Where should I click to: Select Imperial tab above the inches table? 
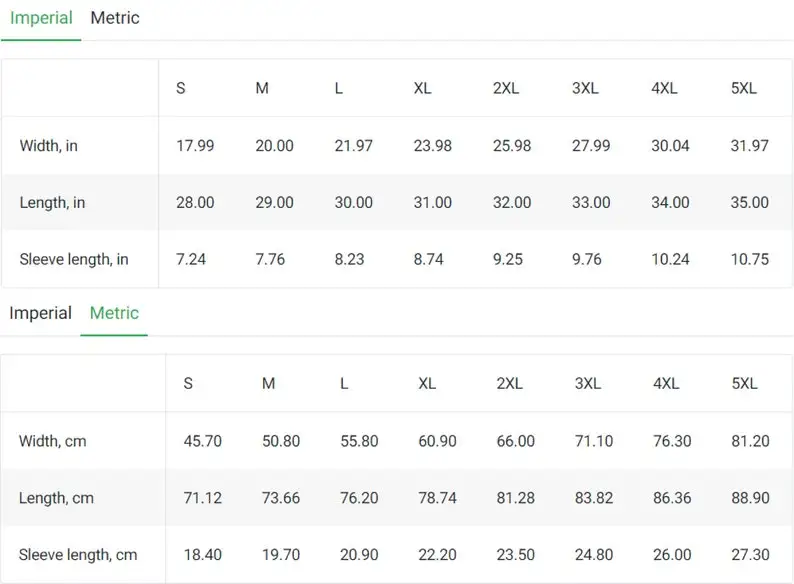41,18
